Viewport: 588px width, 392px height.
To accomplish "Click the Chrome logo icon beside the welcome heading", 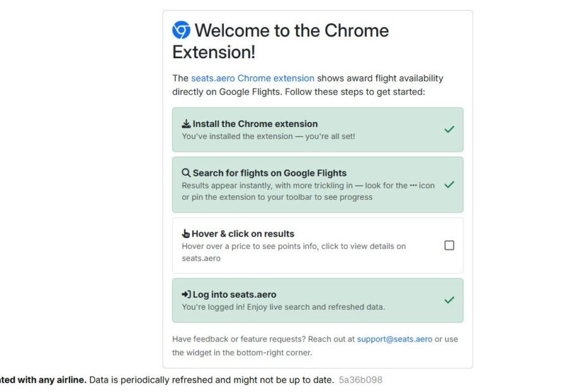I will pyautogui.click(x=181, y=30).
